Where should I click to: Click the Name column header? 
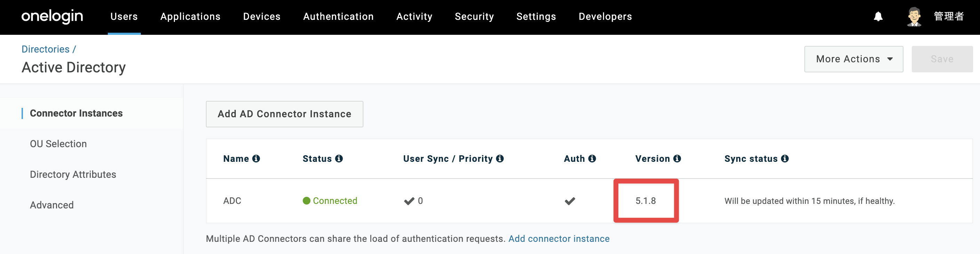pos(236,158)
